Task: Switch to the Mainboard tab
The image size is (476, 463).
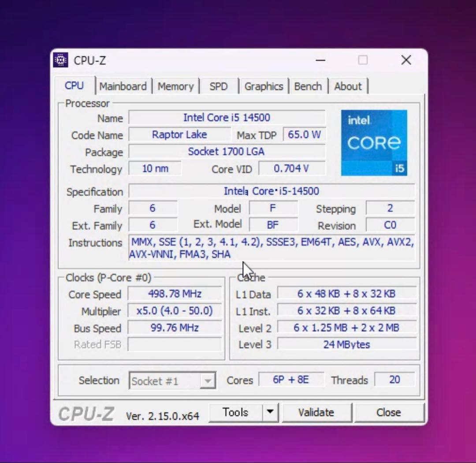Action: tap(123, 86)
